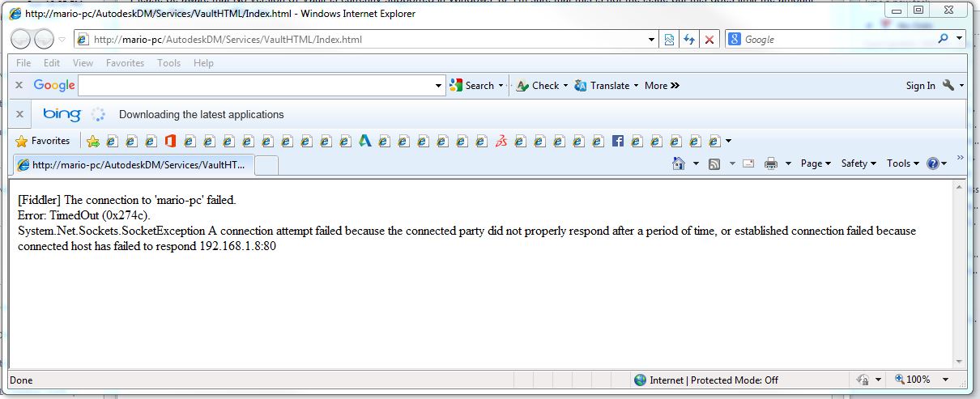Open the Translate dropdown arrow
Viewport: 980px width, 399px height.
pos(636,85)
